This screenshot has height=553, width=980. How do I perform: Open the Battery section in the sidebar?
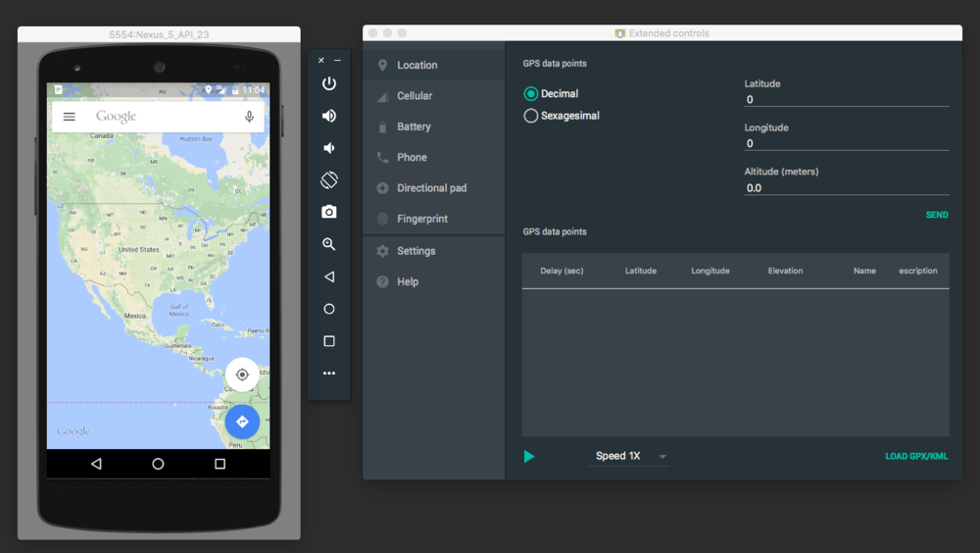414,126
